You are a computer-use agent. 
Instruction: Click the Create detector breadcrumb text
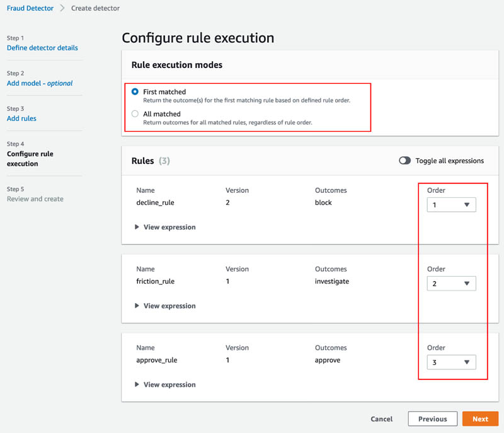click(96, 8)
